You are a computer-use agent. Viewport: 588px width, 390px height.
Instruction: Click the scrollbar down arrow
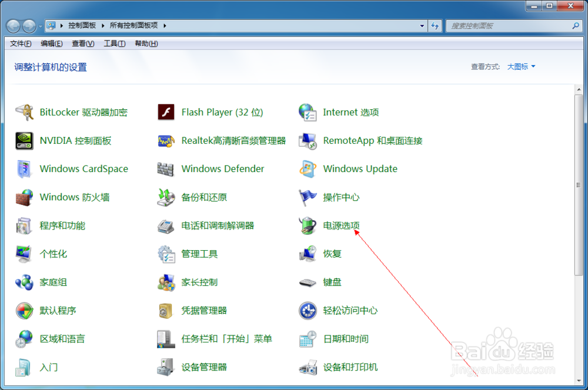point(579,380)
